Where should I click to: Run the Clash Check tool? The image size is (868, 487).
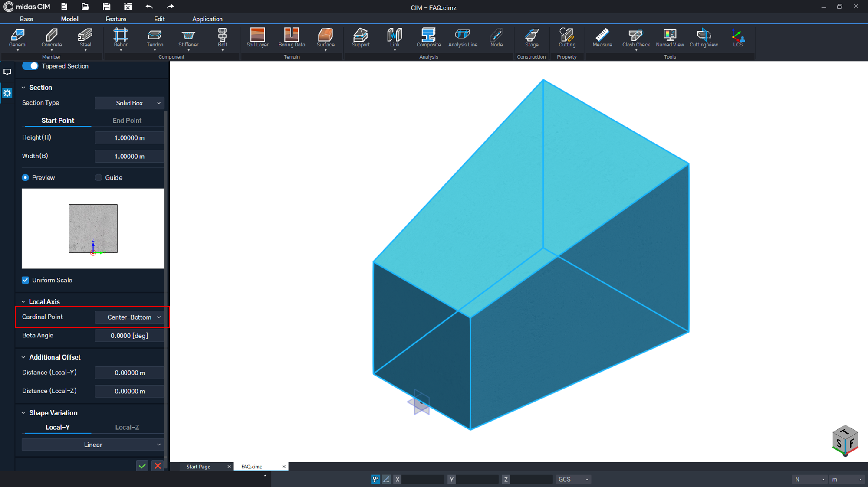tap(636, 38)
